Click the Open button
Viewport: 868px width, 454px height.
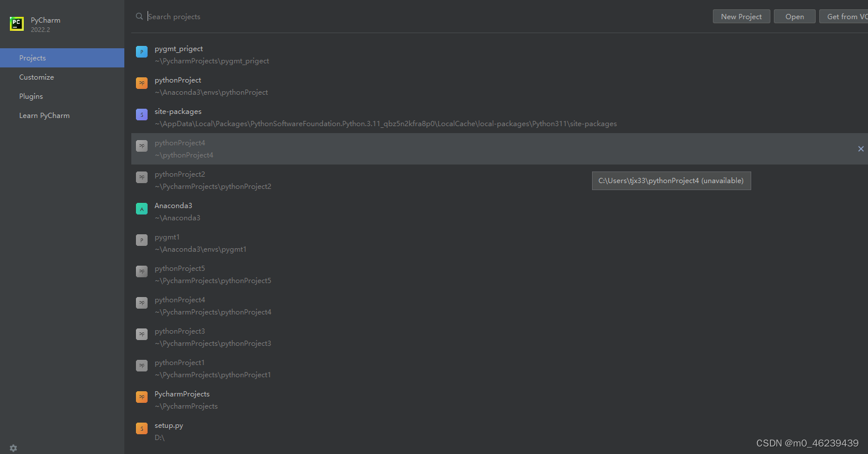pyautogui.click(x=794, y=16)
